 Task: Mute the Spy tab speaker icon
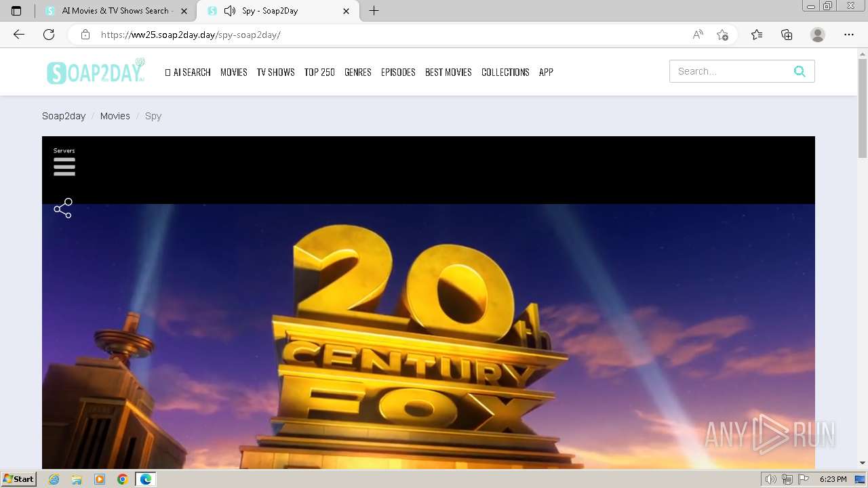pos(230,11)
